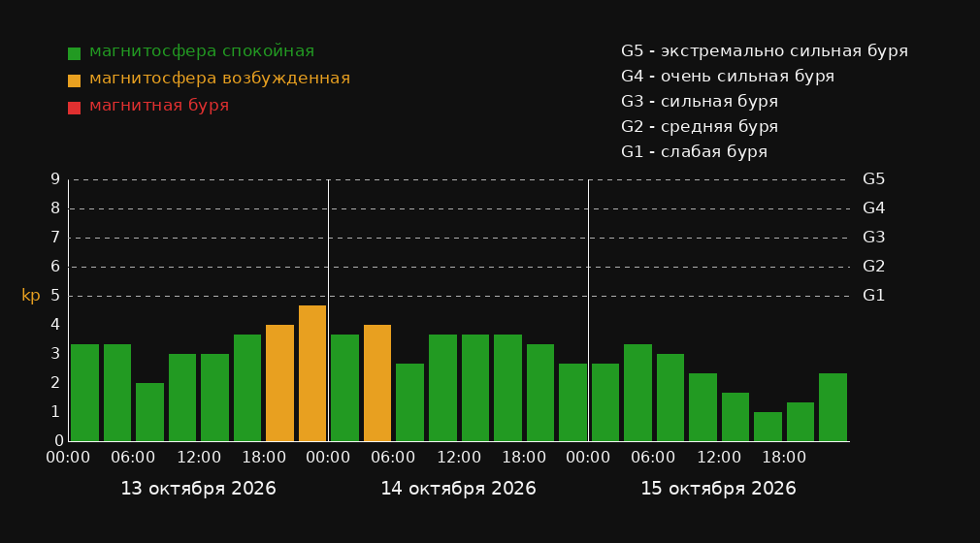Click the shortest green bar at kp 1

click(x=768, y=427)
